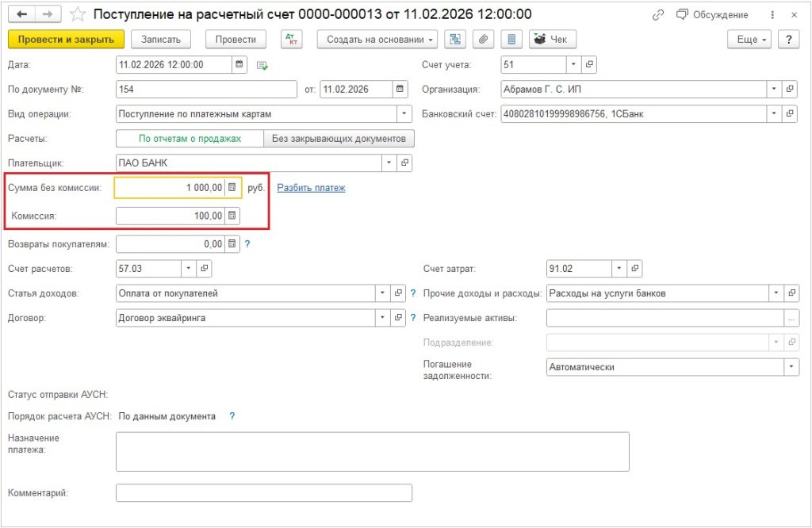The image size is (812, 528).
Task: Click into the Назначение платежа text area
Action: tap(372, 451)
